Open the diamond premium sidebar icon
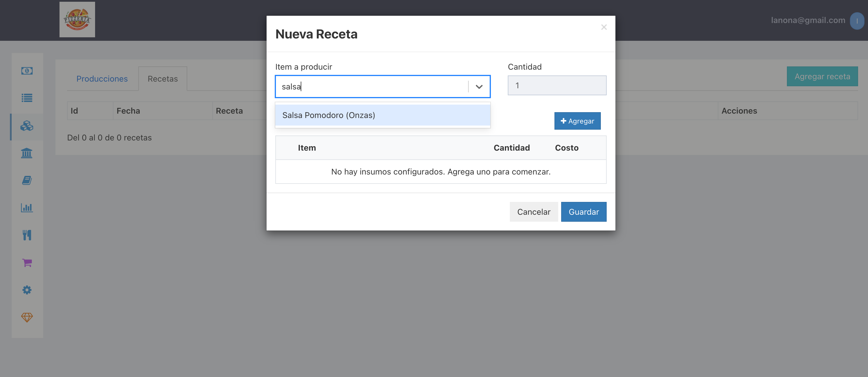The width and height of the screenshot is (868, 377). [27, 317]
